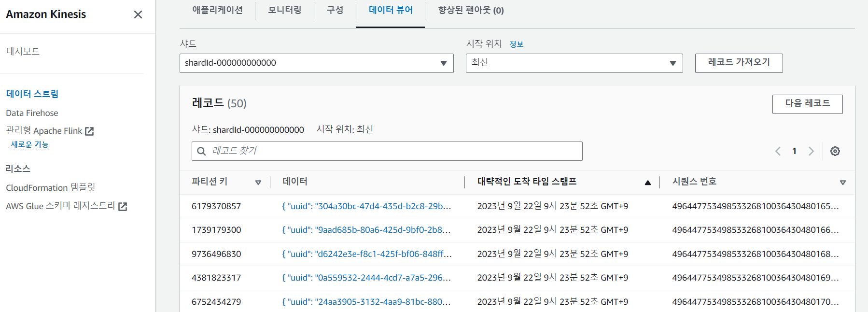Sort by sequence number column arrow
Screen dimensions: 868x312
pos(843,183)
